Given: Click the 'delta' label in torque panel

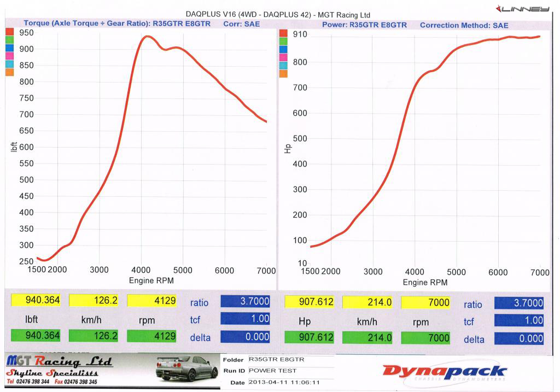Looking at the screenshot, I should coord(200,337).
